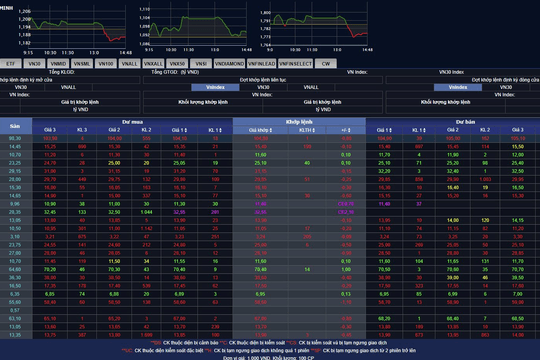This screenshot has height=360, width=540.
Task: Click the bid price cell 3,21
Action: click(50, 237)
